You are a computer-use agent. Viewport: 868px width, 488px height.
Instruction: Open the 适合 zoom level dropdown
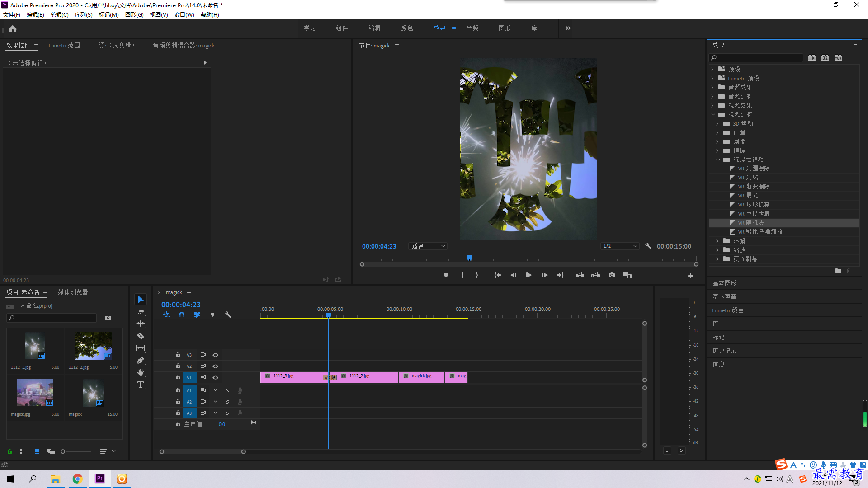point(428,246)
